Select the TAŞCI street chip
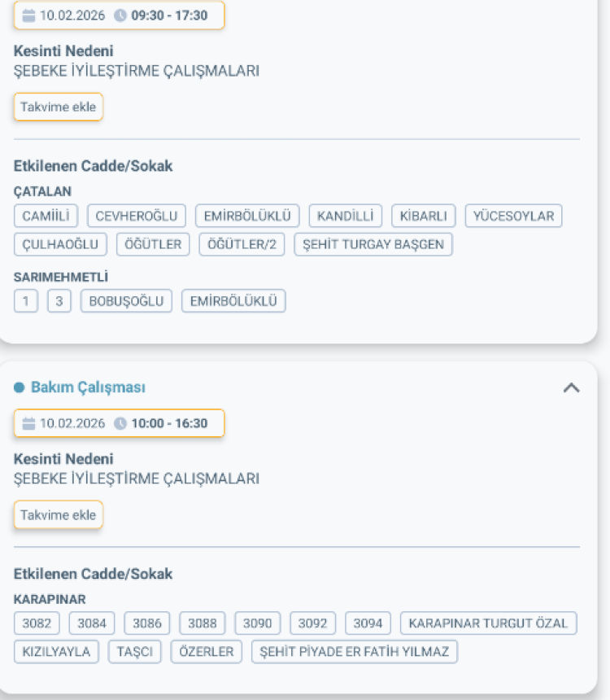This screenshot has height=700, width=610. coord(135,651)
